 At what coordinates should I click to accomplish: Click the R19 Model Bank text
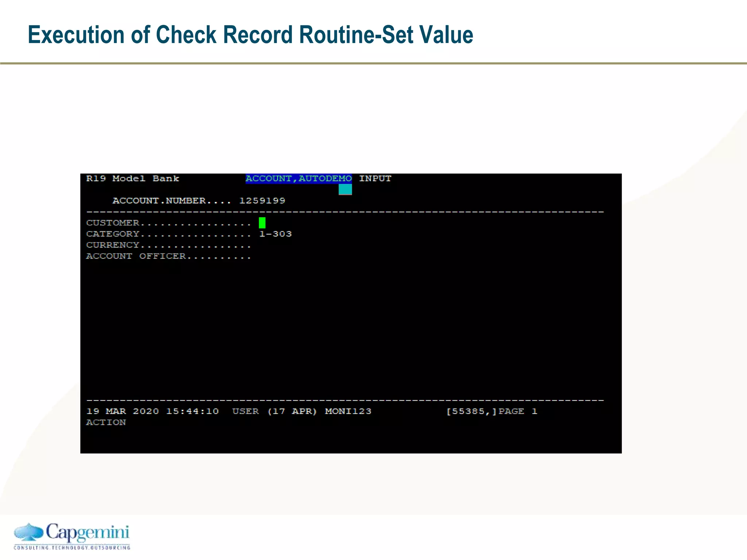pyautogui.click(x=133, y=179)
